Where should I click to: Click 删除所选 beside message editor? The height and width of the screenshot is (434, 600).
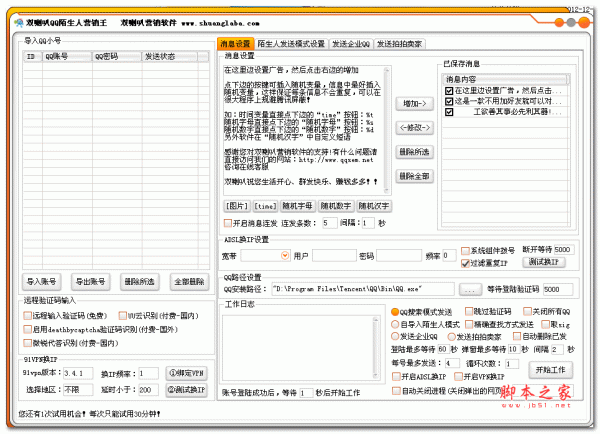[x=414, y=152]
